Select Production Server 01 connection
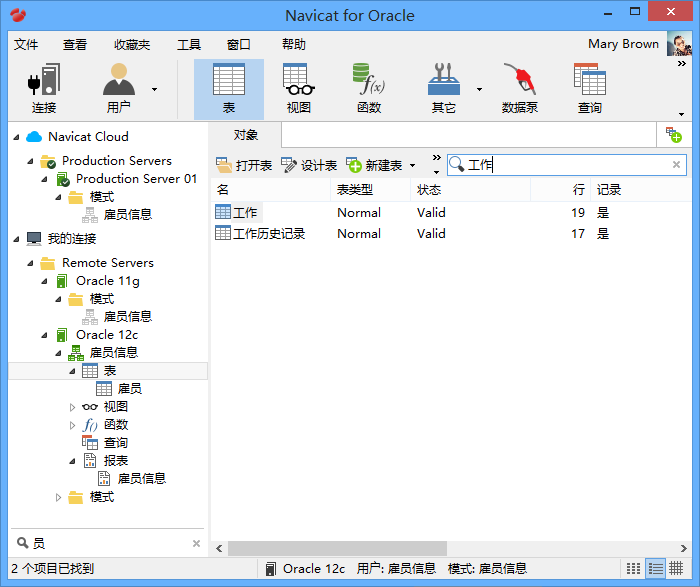 point(136,179)
